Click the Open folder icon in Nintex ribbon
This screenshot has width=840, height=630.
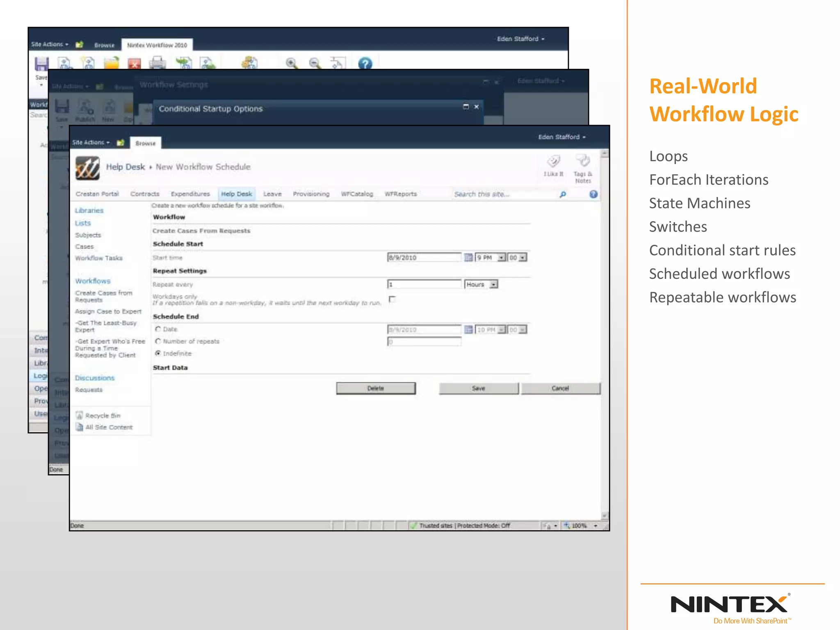111,63
